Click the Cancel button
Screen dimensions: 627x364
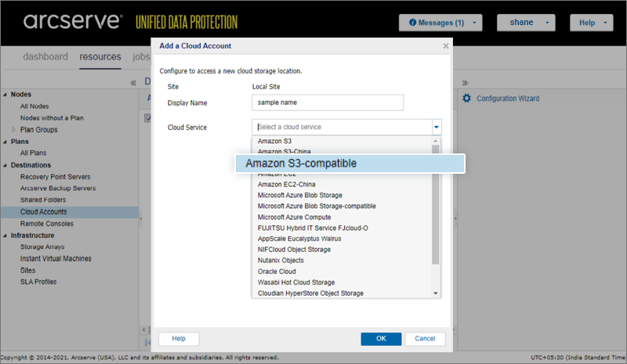[425, 339]
